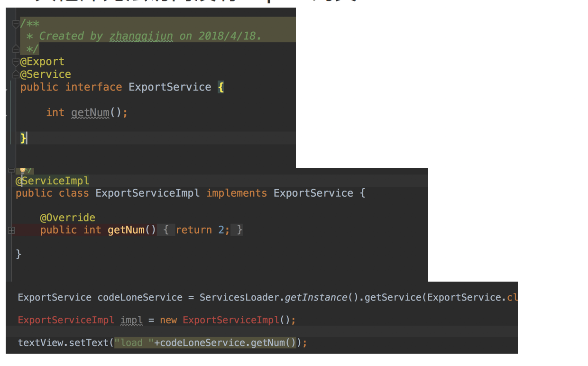Click the fold end marker beside @Service
The height and width of the screenshot is (366, 588).
coord(16,74)
